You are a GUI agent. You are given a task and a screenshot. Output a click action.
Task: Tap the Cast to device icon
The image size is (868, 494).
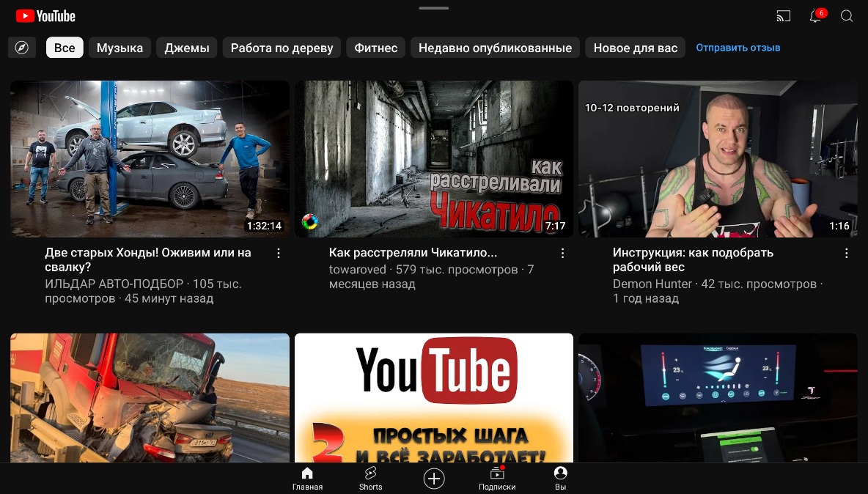tap(783, 16)
